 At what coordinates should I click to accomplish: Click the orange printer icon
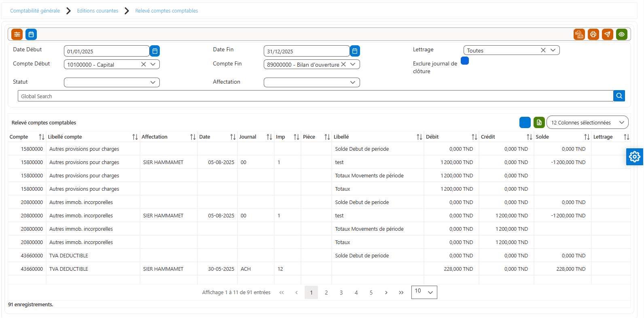[593, 34]
